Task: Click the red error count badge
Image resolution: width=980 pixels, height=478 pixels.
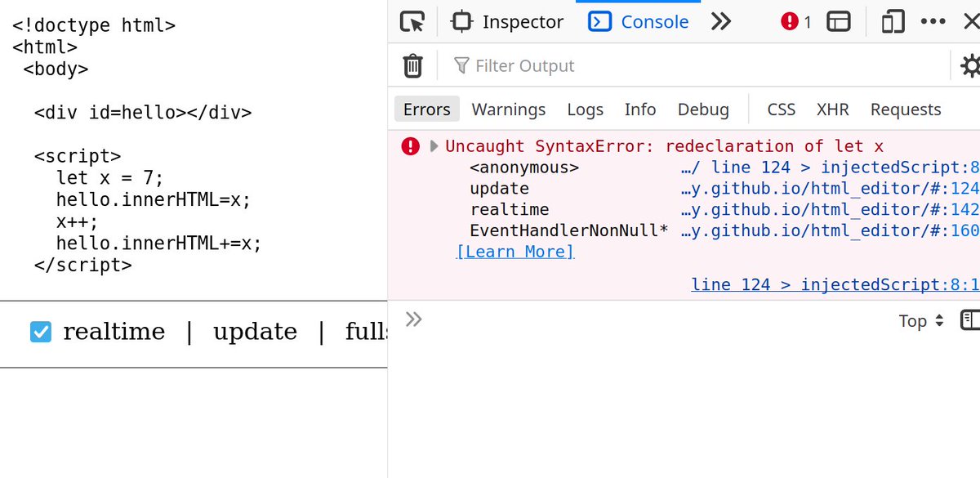Action: pyautogui.click(x=796, y=22)
